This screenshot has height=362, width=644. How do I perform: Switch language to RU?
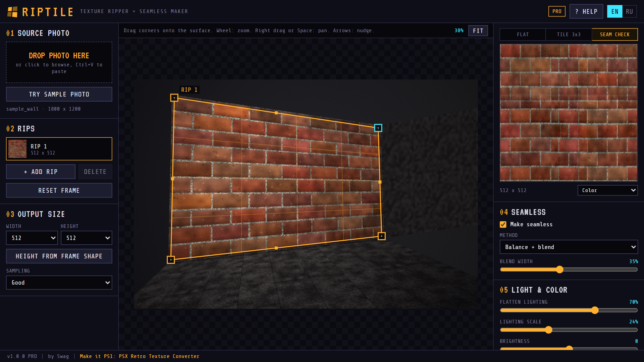point(629,11)
